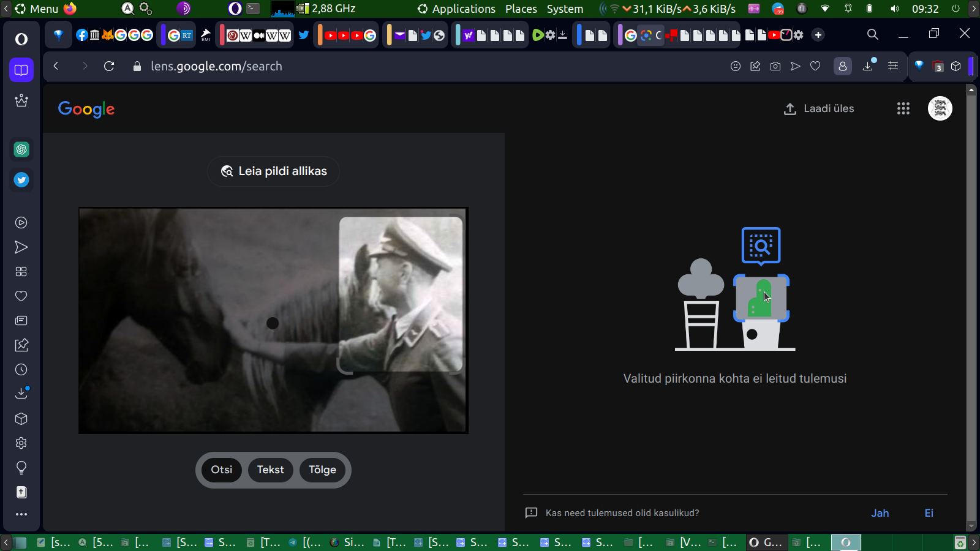
Task: Open the system Menu in the top panel
Action: click(37, 9)
